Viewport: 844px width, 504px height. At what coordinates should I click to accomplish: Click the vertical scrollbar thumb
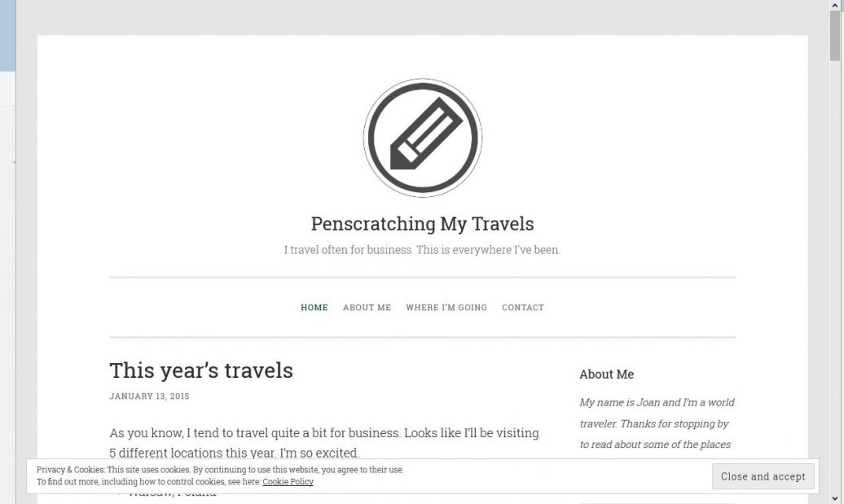point(836,37)
